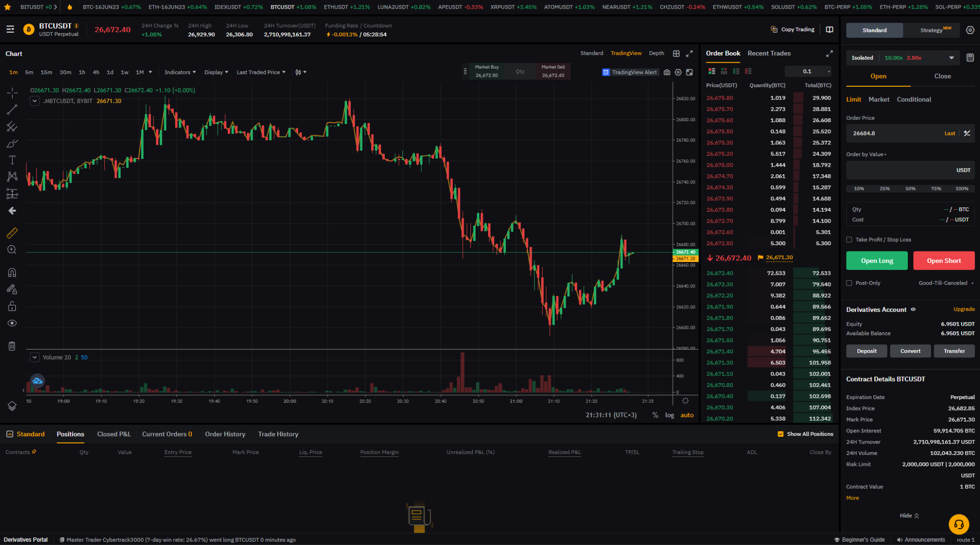The image size is (980, 545).
Task: Open the Closed P&L tab
Action: (x=114, y=434)
